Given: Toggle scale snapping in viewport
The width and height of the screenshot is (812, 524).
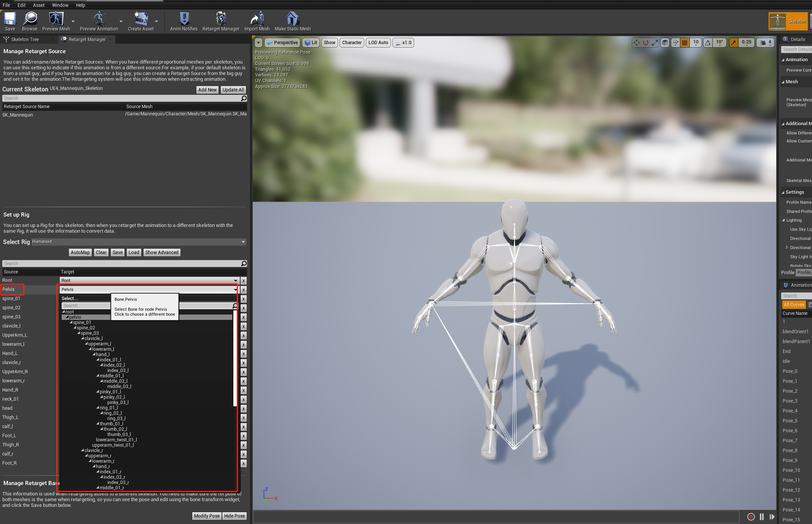Looking at the screenshot, I should pos(734,43).
